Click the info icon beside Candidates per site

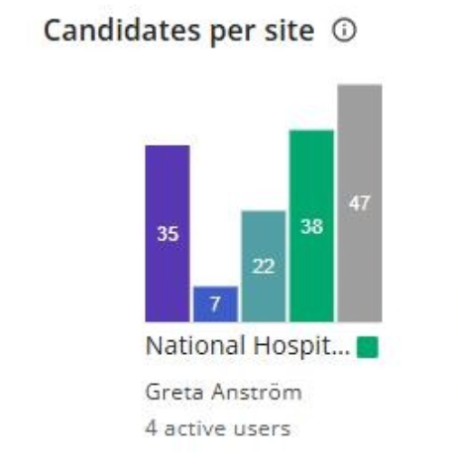coord(344,31)
